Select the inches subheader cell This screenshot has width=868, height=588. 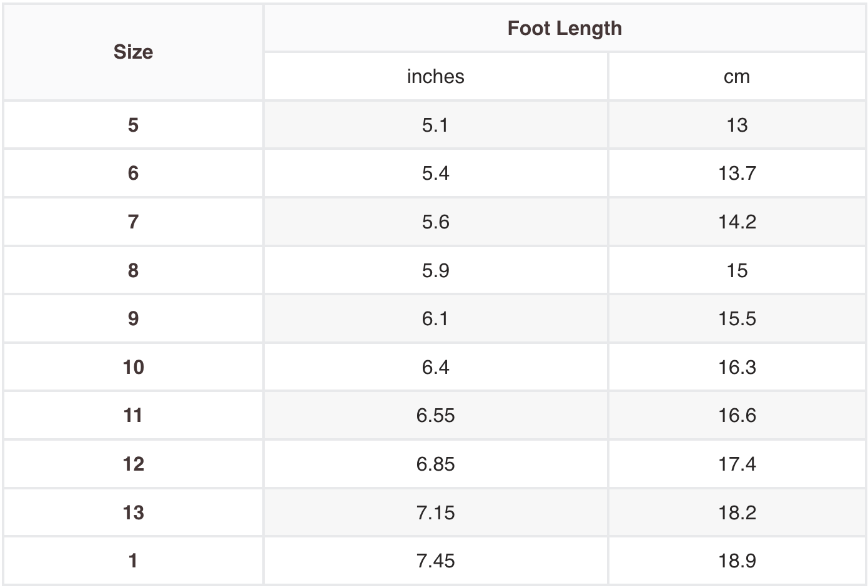(x=435, y=76)
